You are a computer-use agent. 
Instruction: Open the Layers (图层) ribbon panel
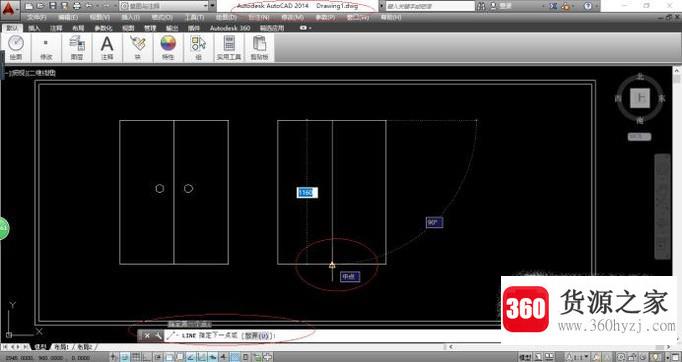click(x=77, y=47)
